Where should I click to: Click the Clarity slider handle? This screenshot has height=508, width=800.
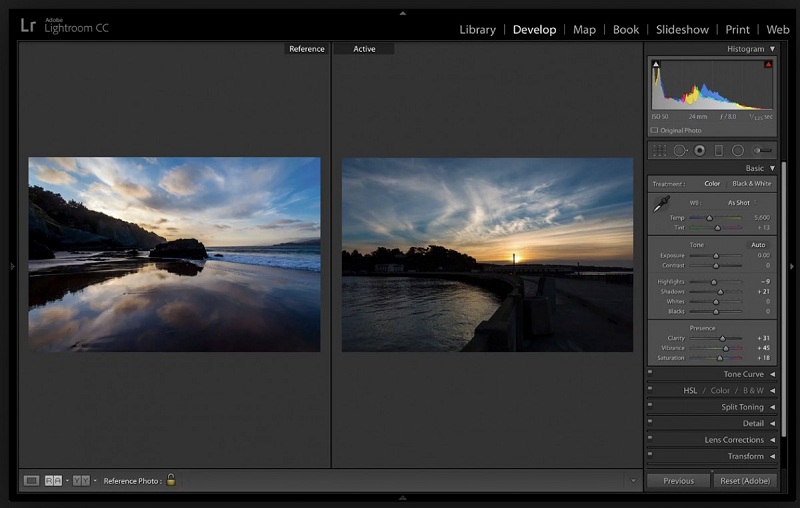722,338
